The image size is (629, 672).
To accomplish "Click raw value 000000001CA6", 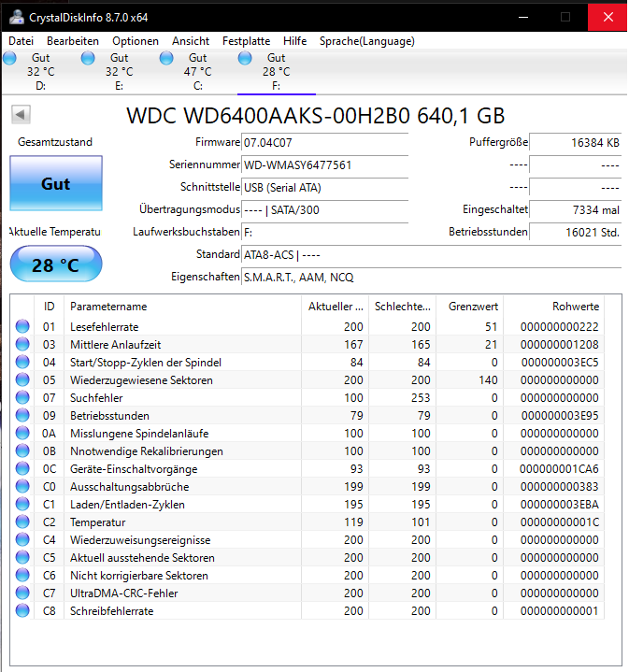I will click(x=559, y=469).
